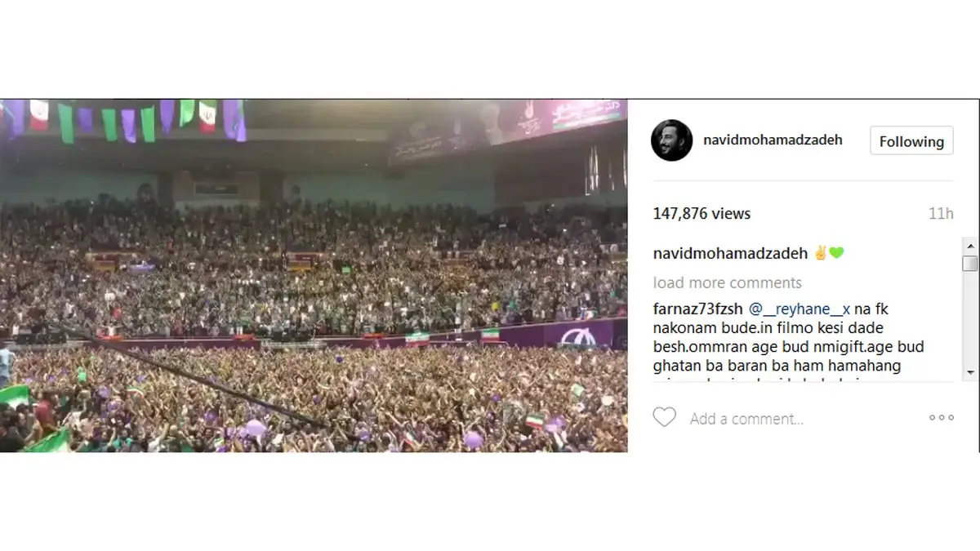
Task: Visit commenter farnaz73fzsh's profile
Action: pos(698,309)
